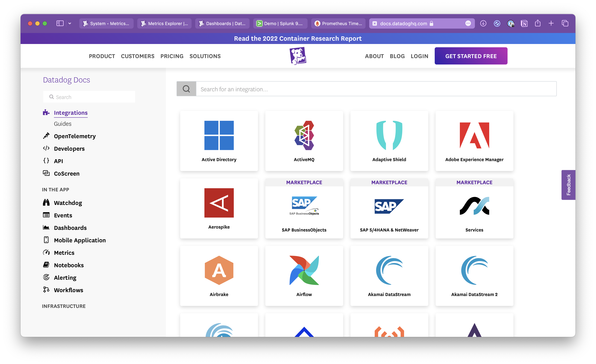
Task: Click the GET STARTED FREE button
Action: pos(471,56)
